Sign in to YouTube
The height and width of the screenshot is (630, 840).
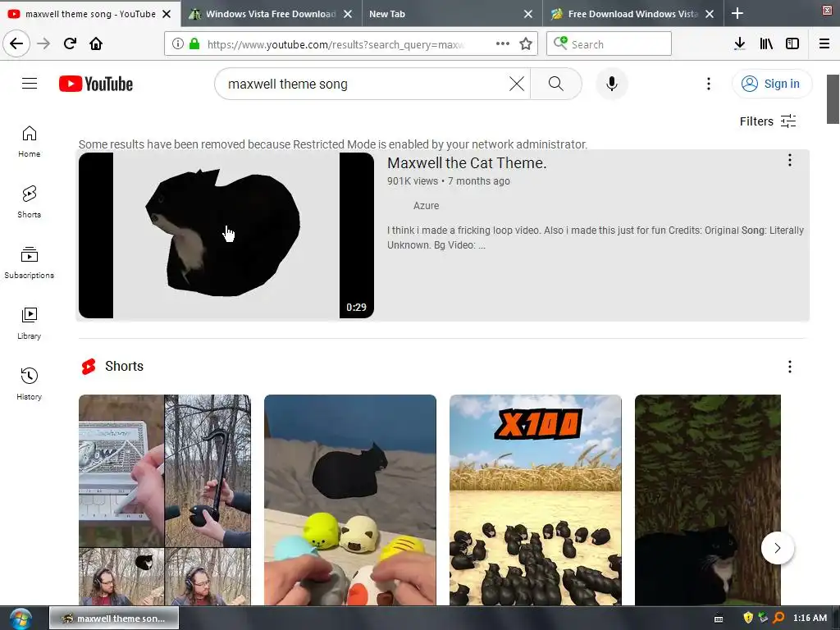772,84
